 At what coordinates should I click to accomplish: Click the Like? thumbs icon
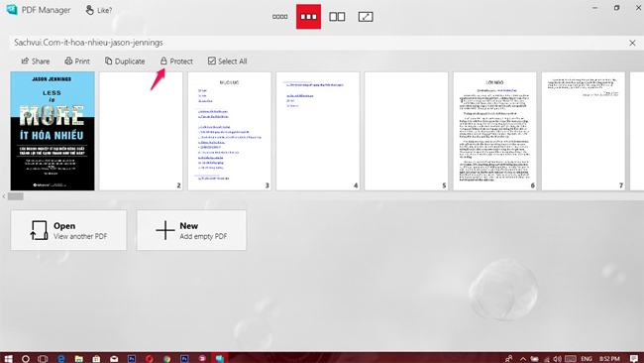click(x=90, y=10)
